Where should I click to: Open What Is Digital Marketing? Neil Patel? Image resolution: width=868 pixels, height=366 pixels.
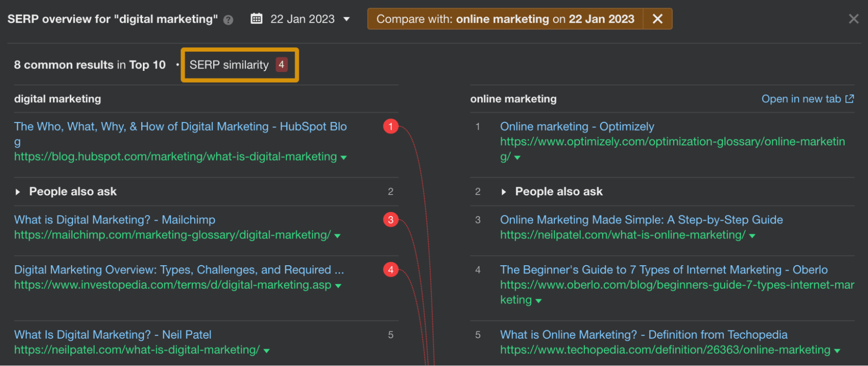112,335
